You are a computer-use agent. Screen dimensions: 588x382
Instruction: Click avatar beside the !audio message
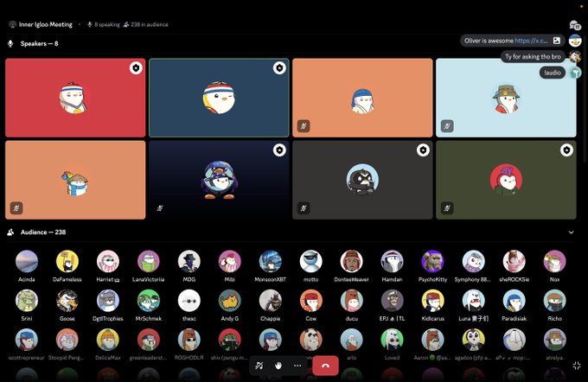click(x=575, y=73)
